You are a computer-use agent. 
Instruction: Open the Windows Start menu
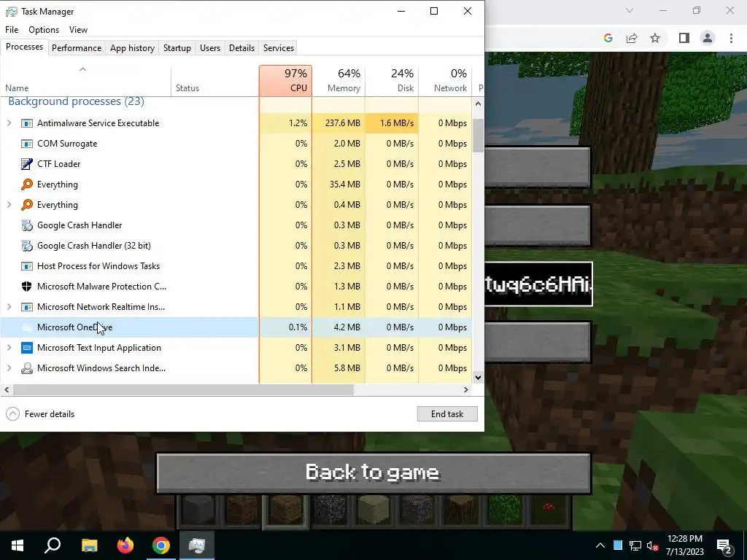[x=18, y=545]
